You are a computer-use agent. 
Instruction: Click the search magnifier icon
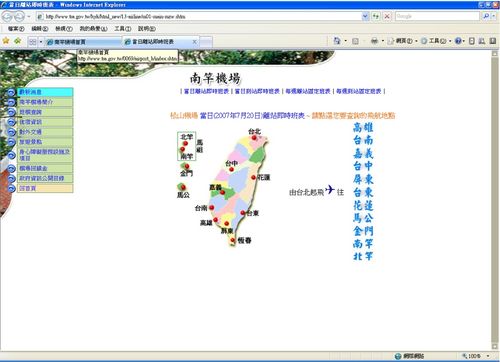click(486, 16)
